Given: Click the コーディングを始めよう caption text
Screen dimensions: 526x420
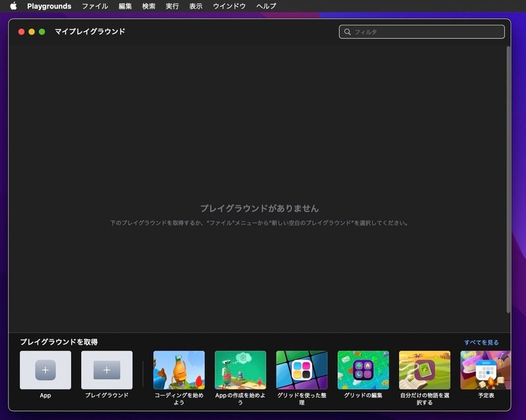Looking at the screenshot, I should click(x=179, y=399).
